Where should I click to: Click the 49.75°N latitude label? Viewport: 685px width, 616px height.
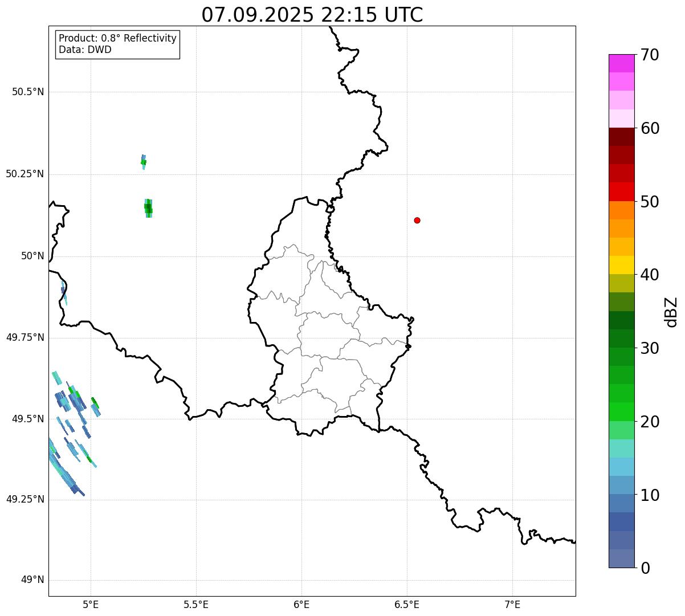25,337
